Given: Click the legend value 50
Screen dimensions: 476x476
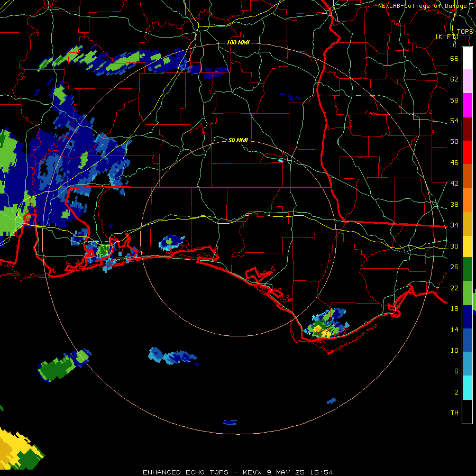Looking at the screenshot, I should [x=454, y=142].
